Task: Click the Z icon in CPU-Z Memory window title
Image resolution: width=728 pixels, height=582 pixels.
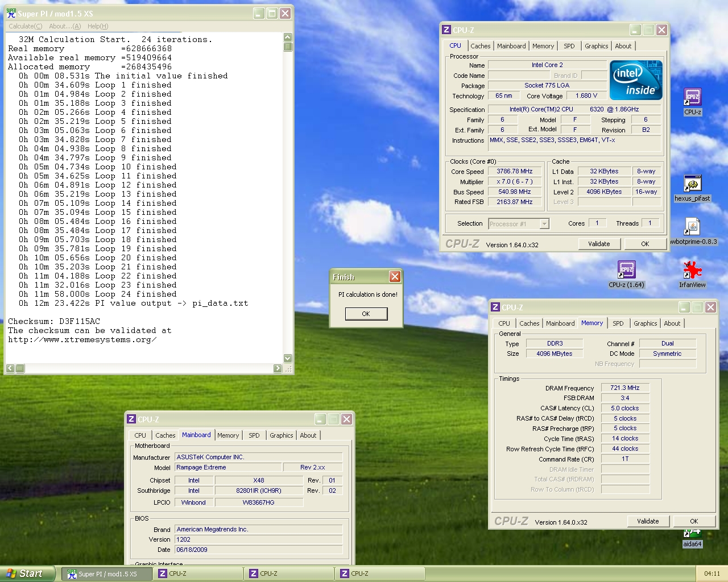Action: (x=495, y=307)
